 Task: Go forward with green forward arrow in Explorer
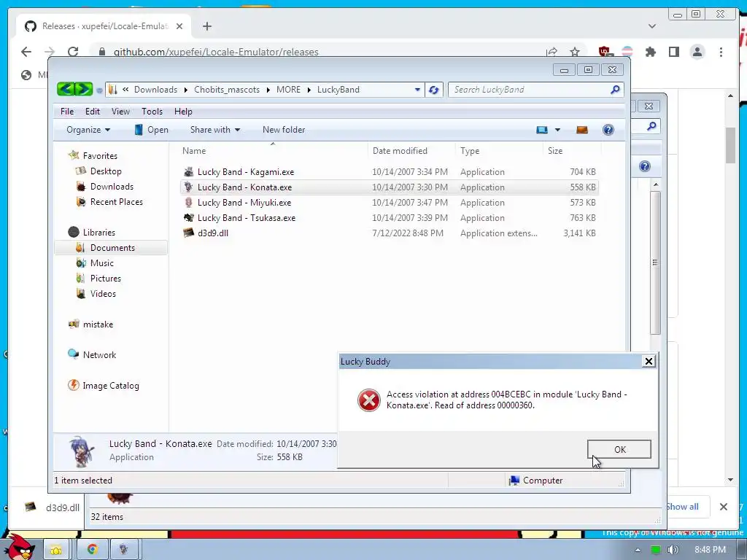pyautogui.click(x=84, y=89)
